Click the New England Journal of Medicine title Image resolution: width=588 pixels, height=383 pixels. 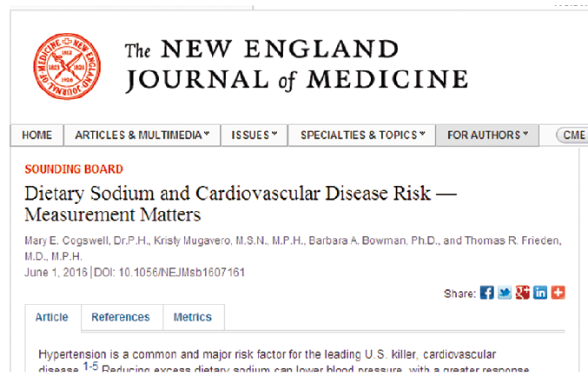[x=296, y=65]
